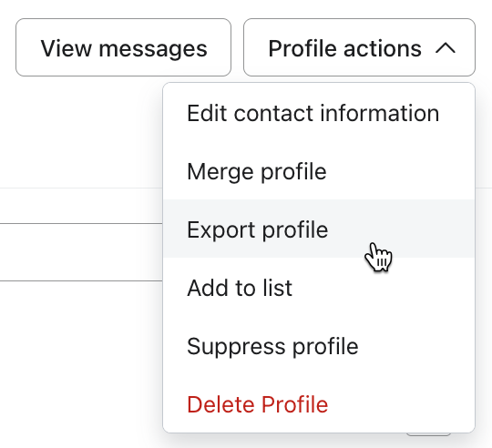Image resolution: width=492 pixels, height=448 pixels.
Task: Merge this profile with another
Action: click(x=319, y=171)
